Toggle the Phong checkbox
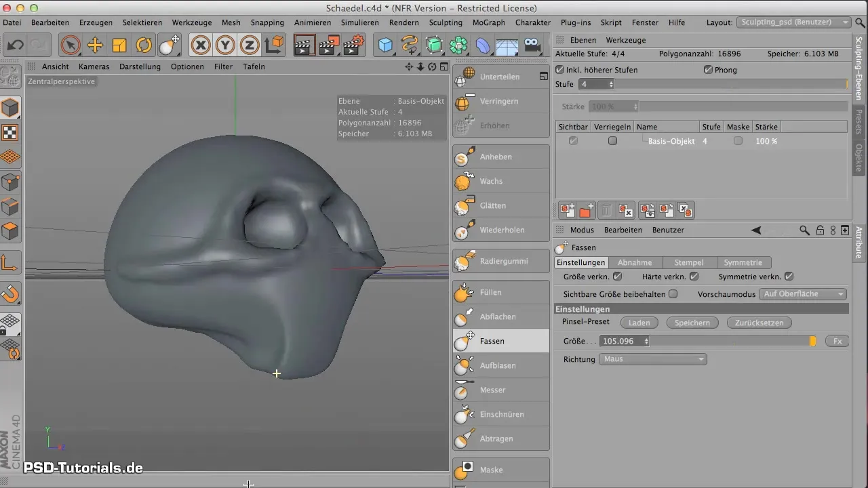 709,70
